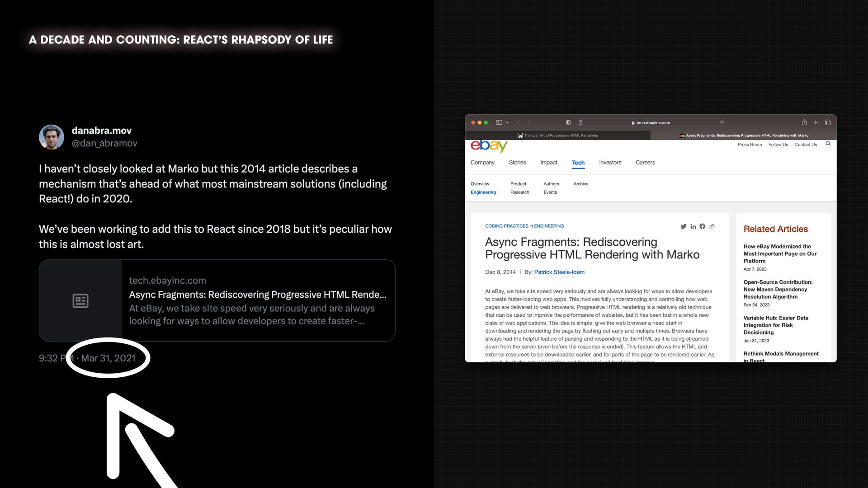Toggle the Reader view icon in address bar

point(580,122)
